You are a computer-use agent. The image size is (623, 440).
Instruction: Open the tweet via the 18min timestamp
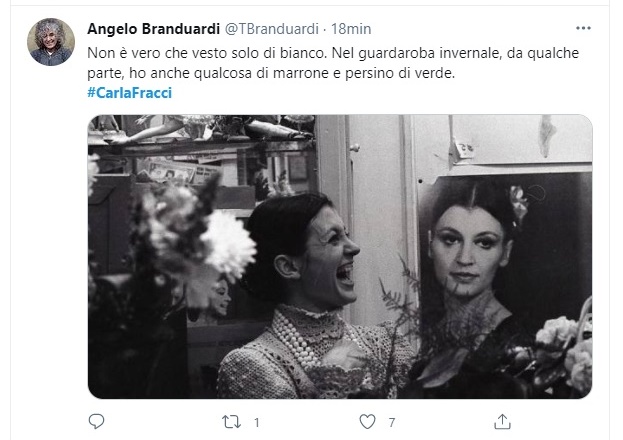351,29
